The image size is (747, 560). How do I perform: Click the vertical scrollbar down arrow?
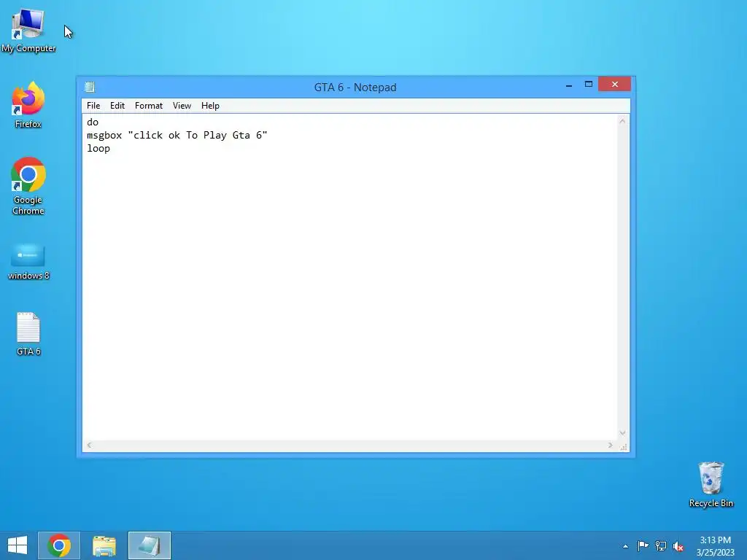click(x=622, y=433)
